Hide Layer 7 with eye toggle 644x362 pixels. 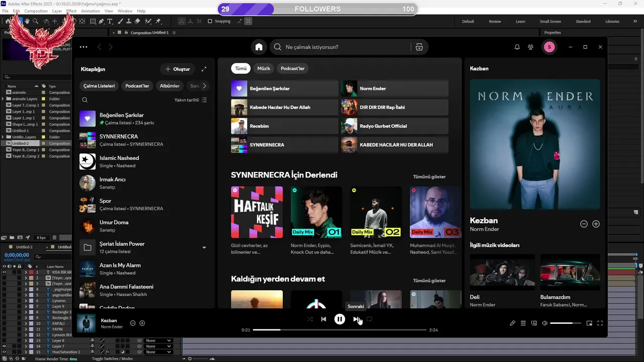click(x=4, y=346)
